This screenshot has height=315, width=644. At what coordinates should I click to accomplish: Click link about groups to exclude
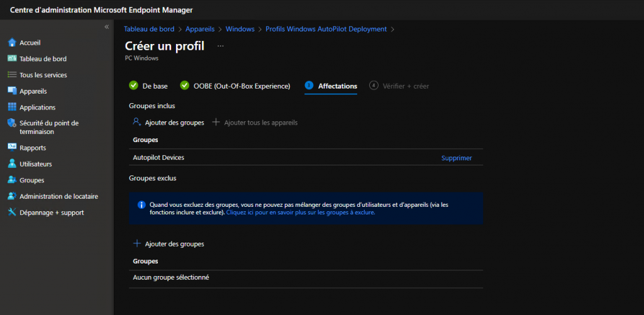301,213
